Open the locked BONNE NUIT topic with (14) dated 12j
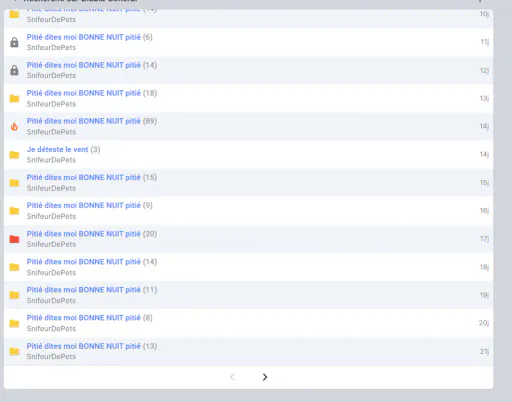Viewport: 512px width, 402px height. (84, 65)
